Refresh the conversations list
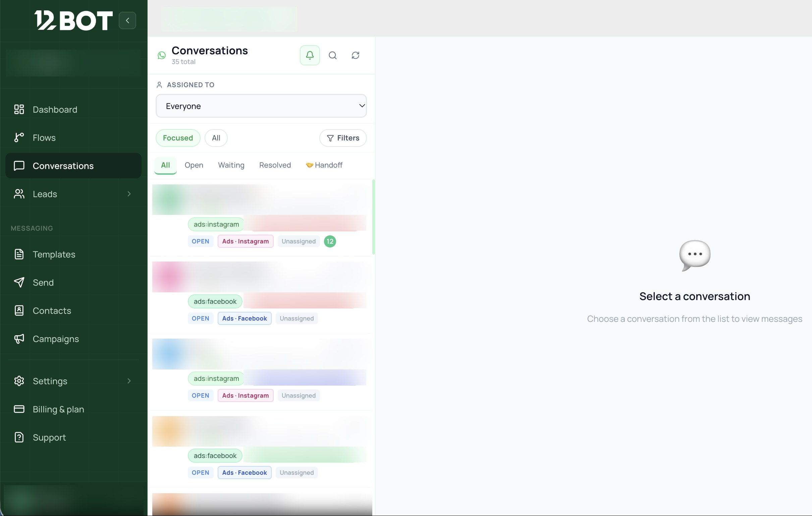The height and width of the screenshot is (516, 812). pyautogui.click(x=355, y=55)
